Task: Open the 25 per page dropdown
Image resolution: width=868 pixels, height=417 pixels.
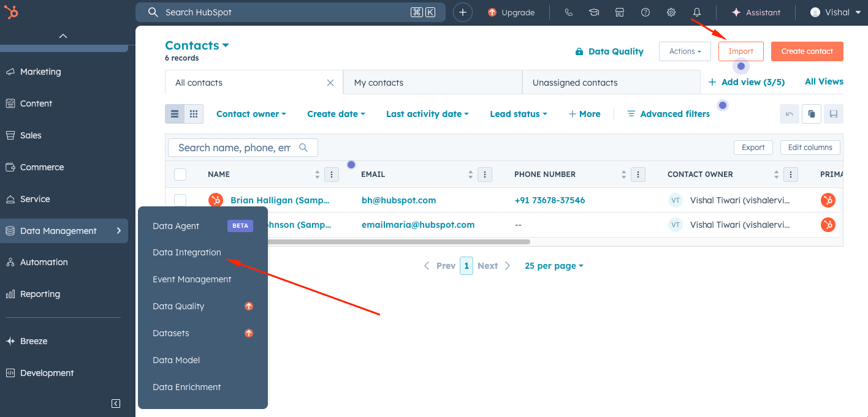Action: pos(554,266)
